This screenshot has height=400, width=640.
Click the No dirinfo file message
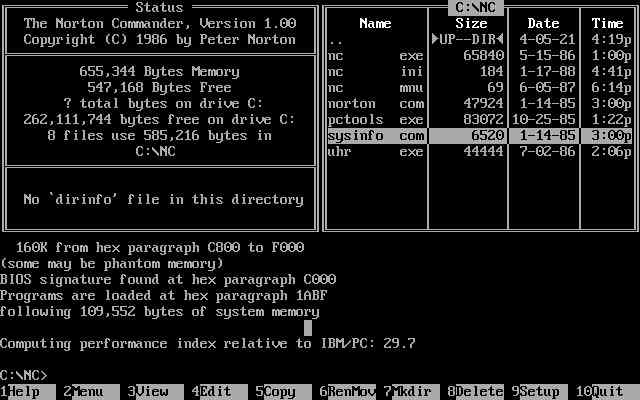[x=164, y=200]
